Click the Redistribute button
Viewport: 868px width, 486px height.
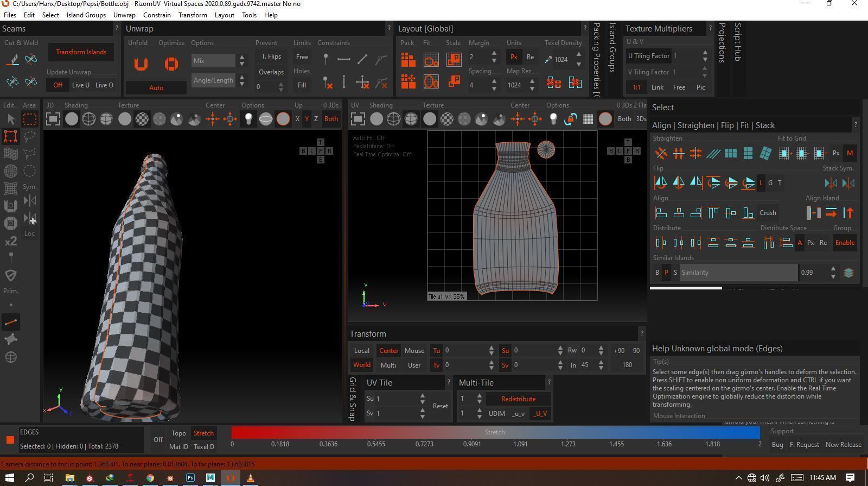tap(518, 399)
